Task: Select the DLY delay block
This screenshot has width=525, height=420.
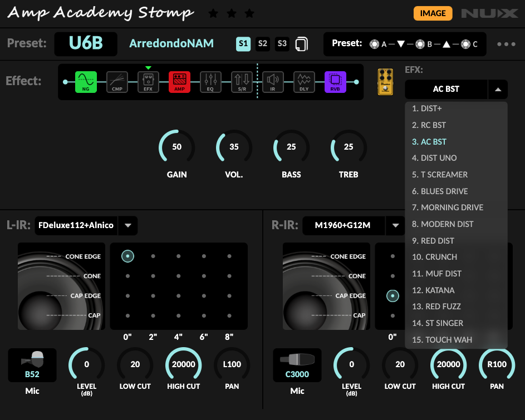Action: point(304,82)
